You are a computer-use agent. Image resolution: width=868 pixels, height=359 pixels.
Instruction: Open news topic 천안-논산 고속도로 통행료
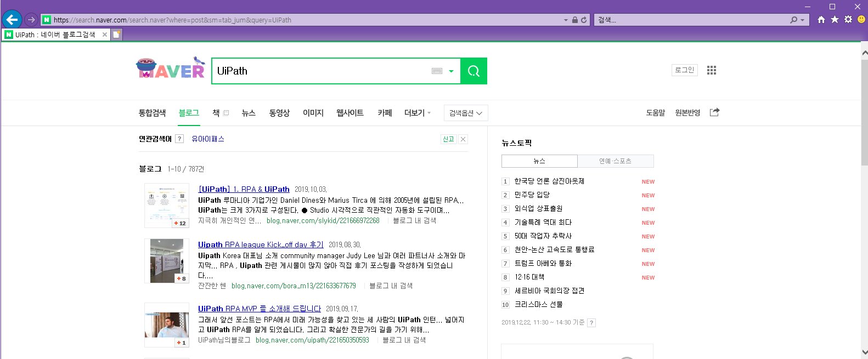(x=554, y=249)
